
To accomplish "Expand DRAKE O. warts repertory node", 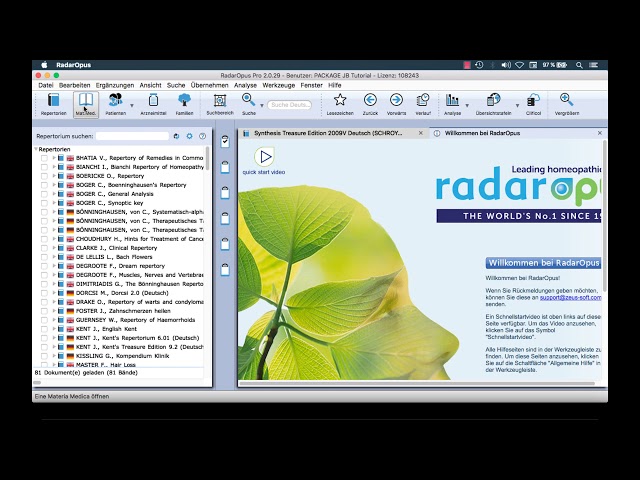I will [x=53, y=302].
